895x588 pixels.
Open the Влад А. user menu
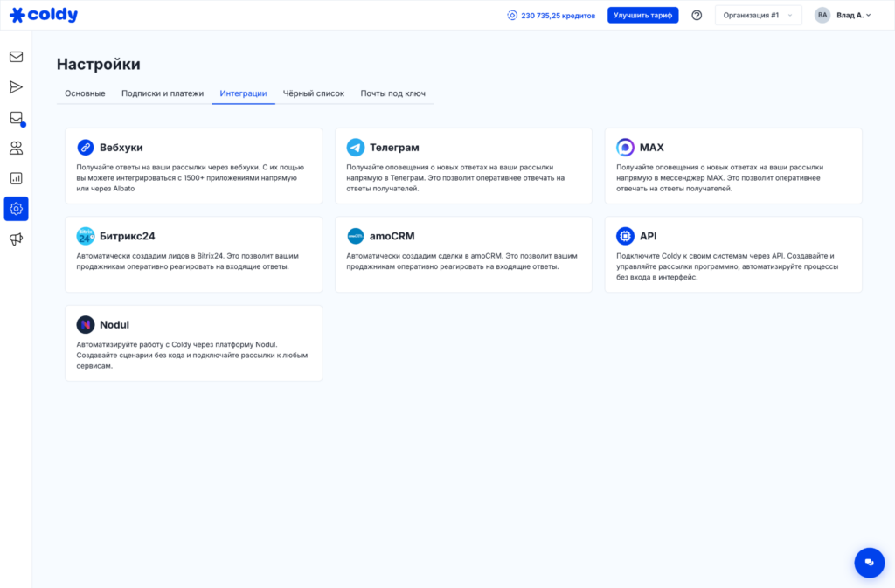[853, 16]
